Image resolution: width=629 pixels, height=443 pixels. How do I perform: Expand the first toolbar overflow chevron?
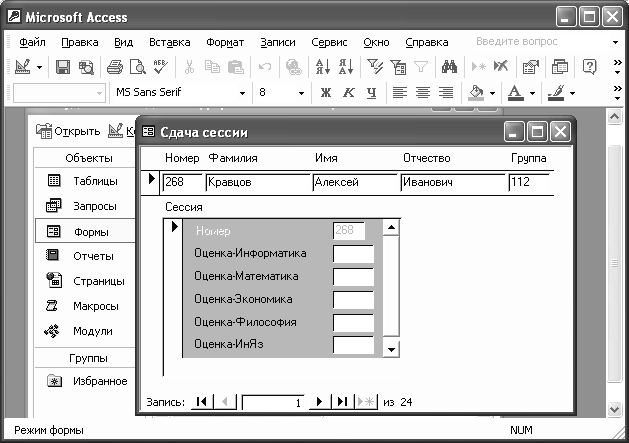618,67
